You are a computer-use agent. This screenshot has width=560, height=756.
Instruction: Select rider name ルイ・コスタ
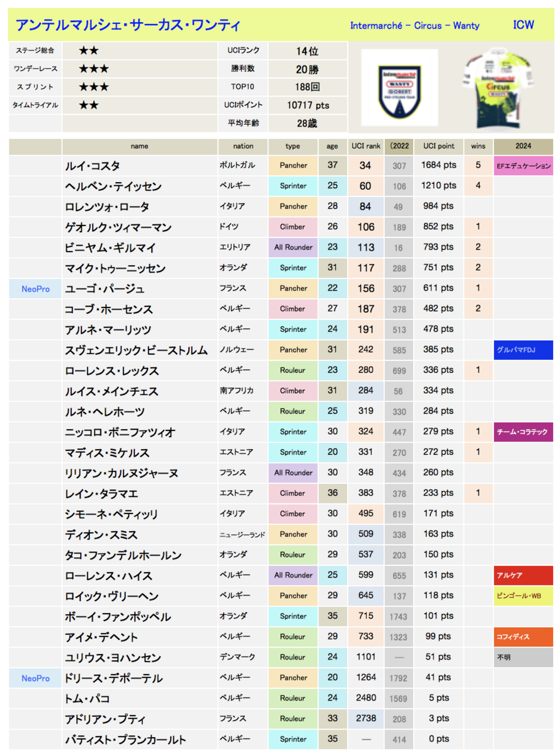pos(92,166)
